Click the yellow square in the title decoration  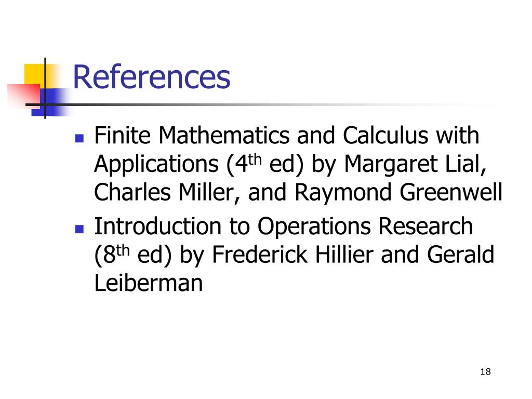pos(35,75)
